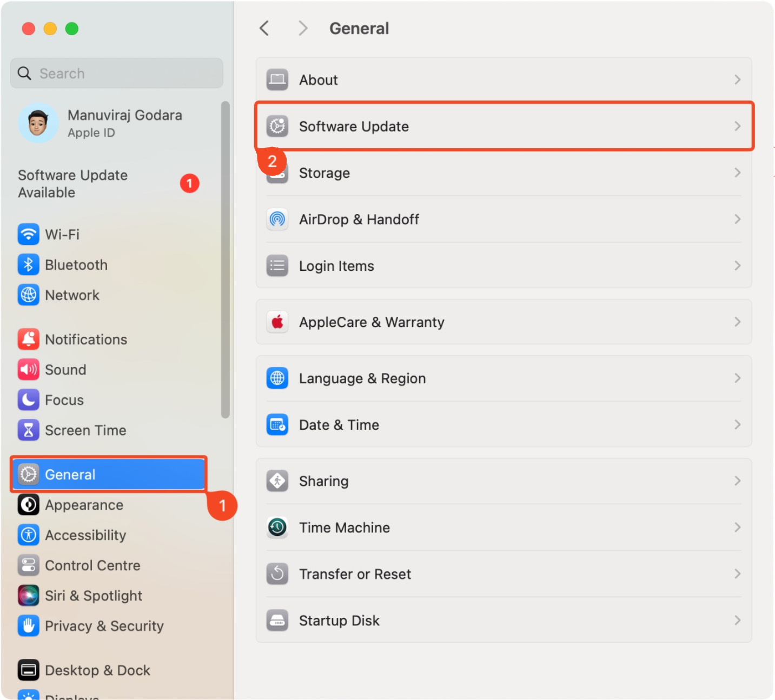Screen dimensions: 775x700
Task: Select the Accessibility sidebar icon
Action: pyautogui.click(x=29, y=535)
